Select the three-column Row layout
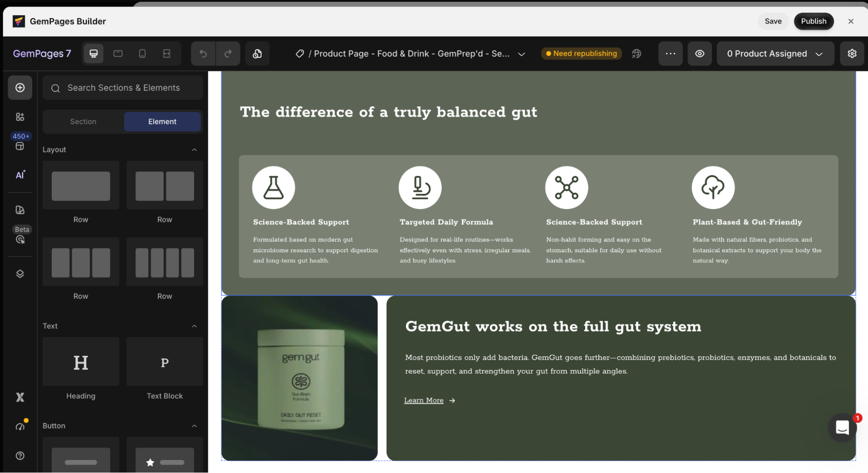This screenshot has height=473, width=868. 81,262
